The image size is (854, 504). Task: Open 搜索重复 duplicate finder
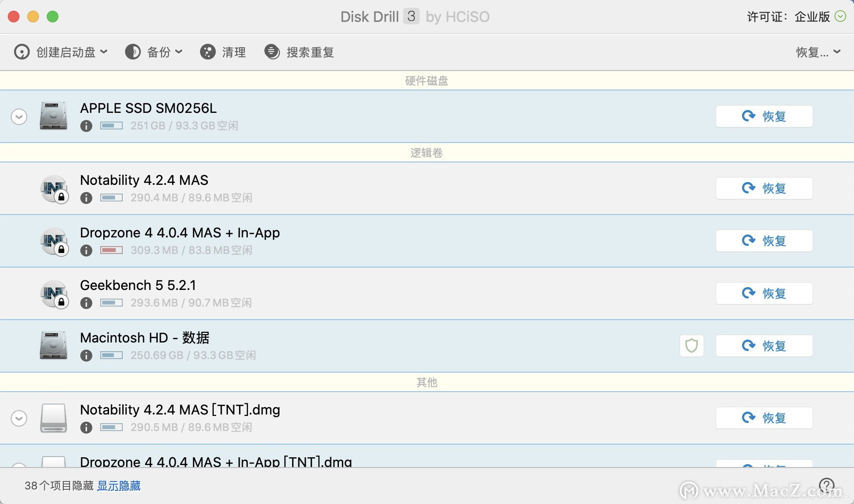[299, 52]
